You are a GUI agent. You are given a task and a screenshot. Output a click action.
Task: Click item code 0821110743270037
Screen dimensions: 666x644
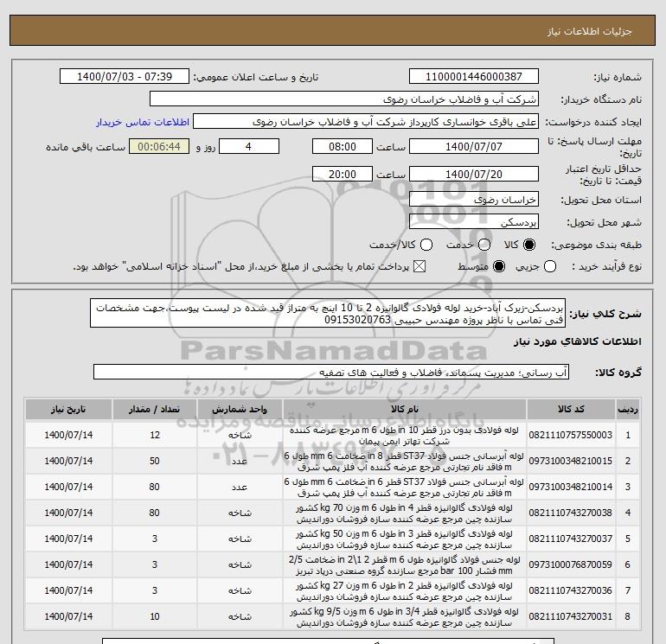[571, 539]
